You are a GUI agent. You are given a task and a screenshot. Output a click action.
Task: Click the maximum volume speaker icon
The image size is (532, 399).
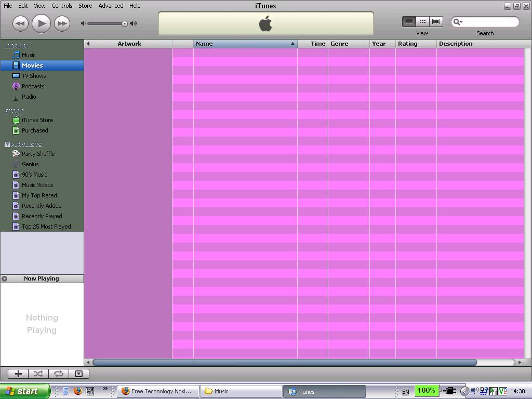[x=134, y=23]
